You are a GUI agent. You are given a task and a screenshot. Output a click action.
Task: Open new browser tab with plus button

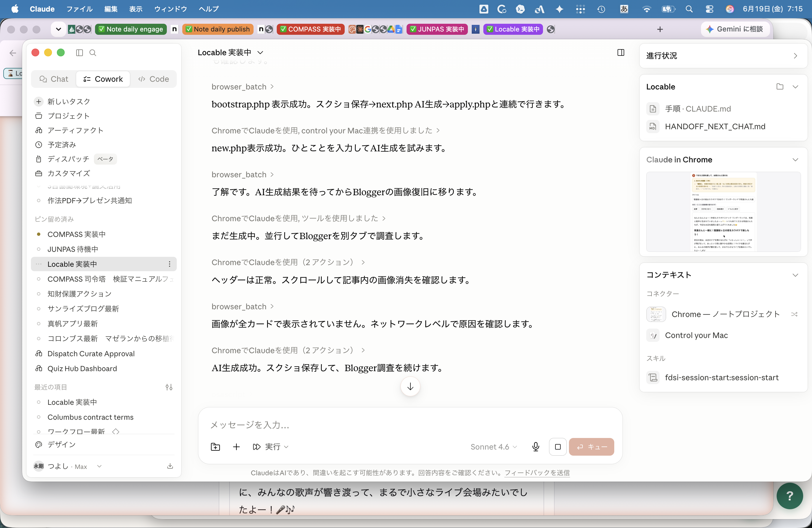[x=660, y=29]
